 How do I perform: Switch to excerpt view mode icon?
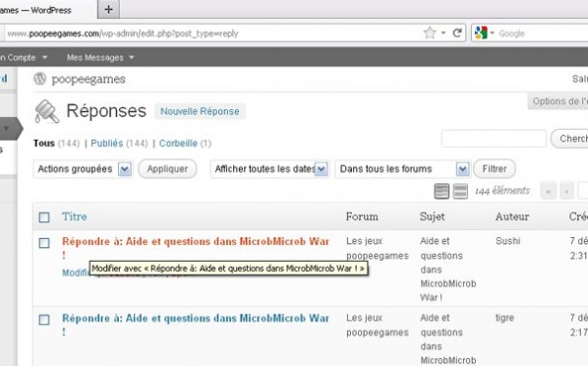pos(460,191)
